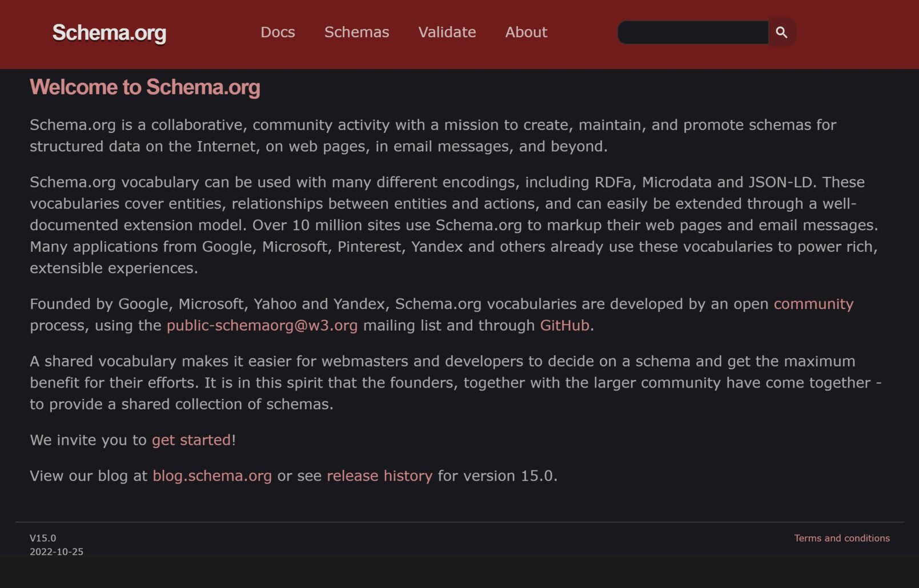Screen dimensions: 919x588
Task: Open the public-schemaorg@w3.org mailing list link
Action: click(x=262, y=325)
